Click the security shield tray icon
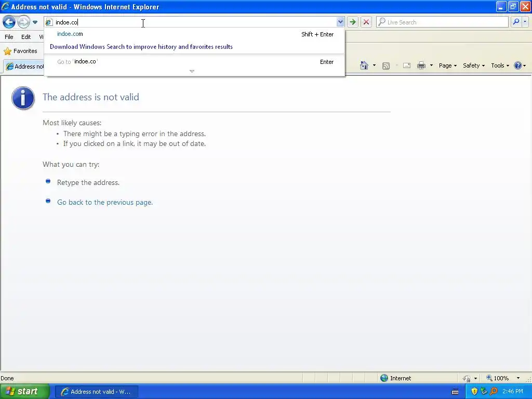 474,392
